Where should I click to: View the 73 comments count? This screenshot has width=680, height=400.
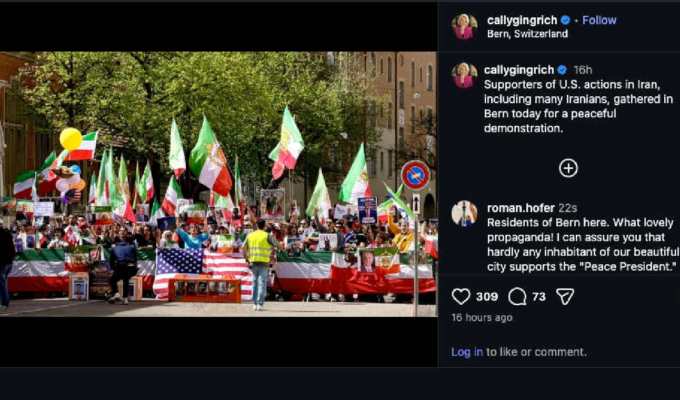click(x=539, y=297)
